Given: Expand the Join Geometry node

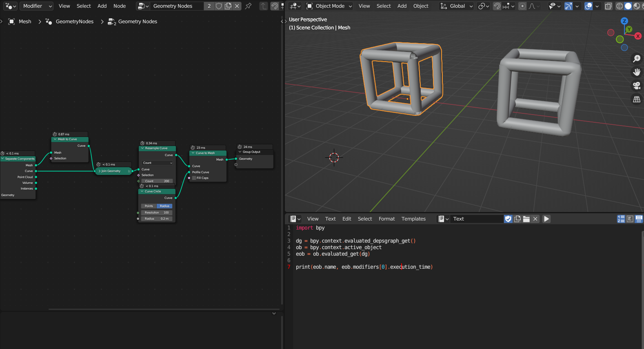Looking at the screenshot, I should pos(99,171).
